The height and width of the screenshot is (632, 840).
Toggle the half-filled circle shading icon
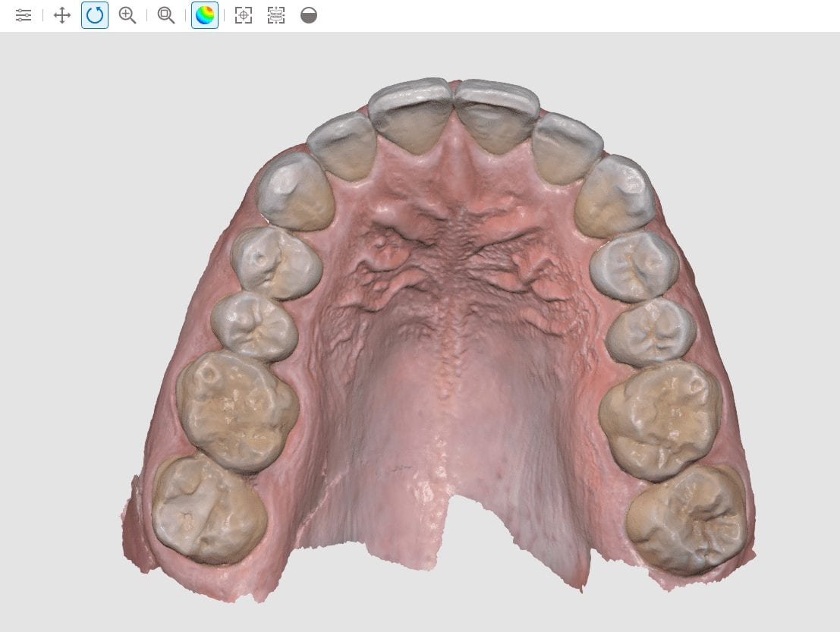click(x=309, y=15)
